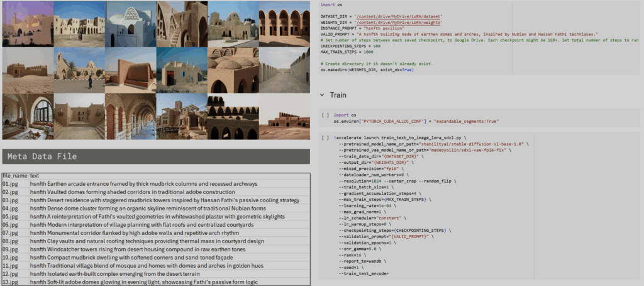The width and height of the screenshot is (644, 286).
Task: Select the red vaulted roof structure thumbnail
Action: click(x=131, y=70)
